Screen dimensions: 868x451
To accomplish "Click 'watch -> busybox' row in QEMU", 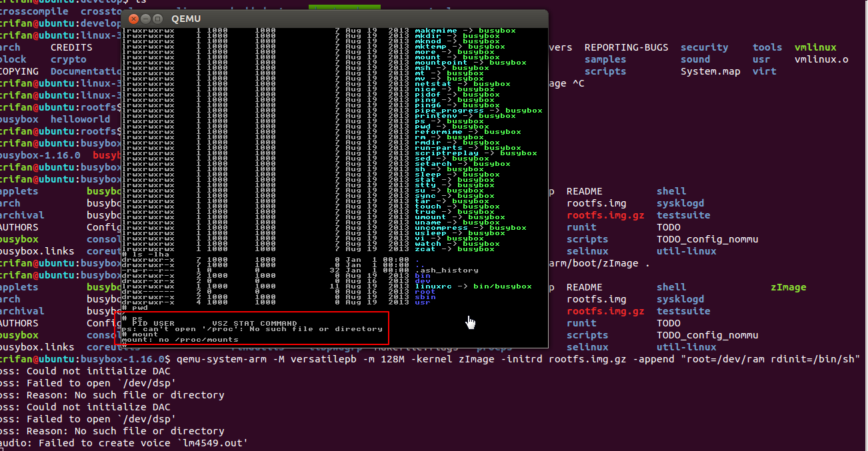I will tap(457, 244).
